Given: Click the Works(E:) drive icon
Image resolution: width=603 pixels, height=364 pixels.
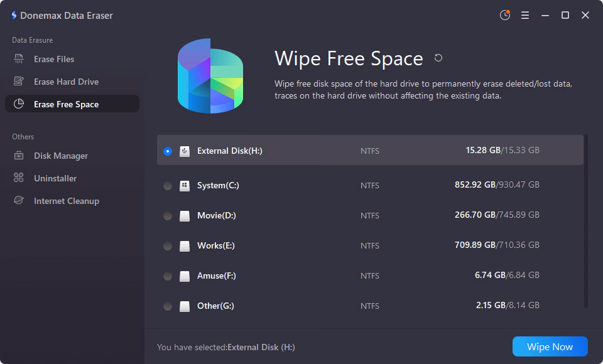Looking at the screenshot, I should point(185,246).
